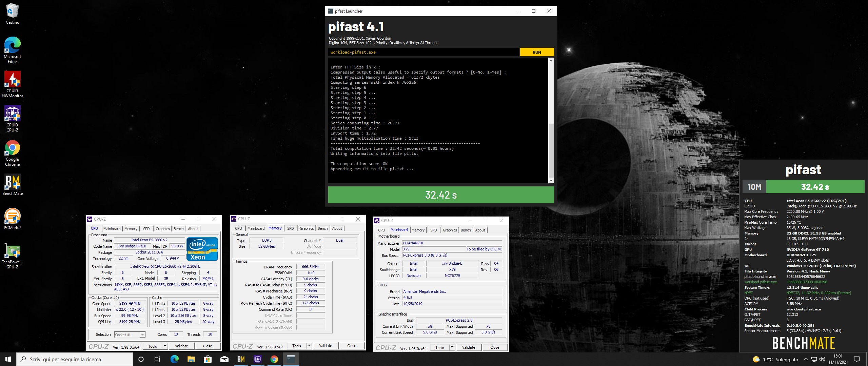Launch CPUID CPU-Z desktop shortcut

tap(12, 119)
